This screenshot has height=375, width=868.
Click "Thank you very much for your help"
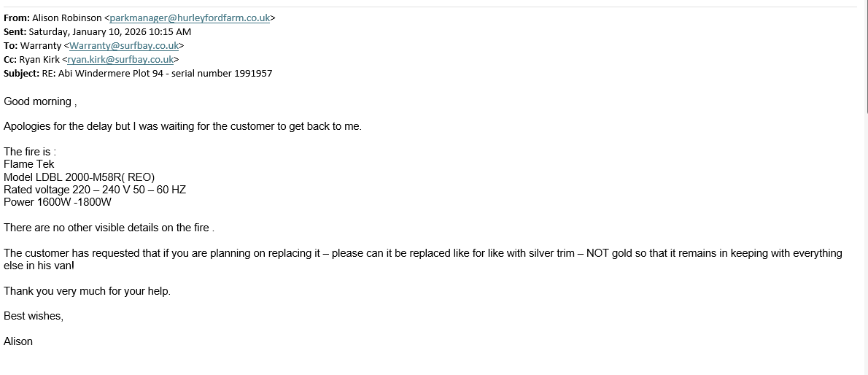[x=87, y=291]
